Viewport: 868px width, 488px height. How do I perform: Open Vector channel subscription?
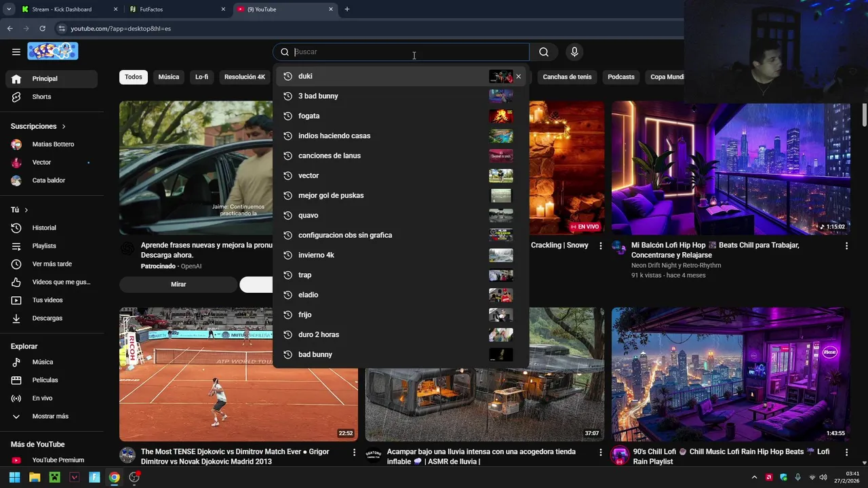(x=52, y=163)
